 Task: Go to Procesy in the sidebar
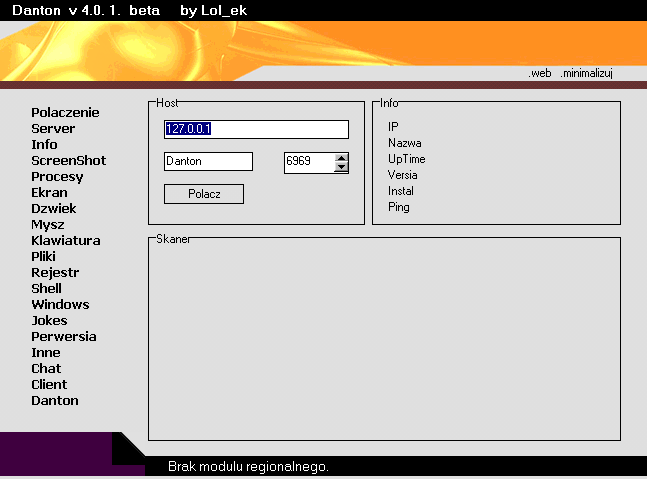click(x=57, y=177)
